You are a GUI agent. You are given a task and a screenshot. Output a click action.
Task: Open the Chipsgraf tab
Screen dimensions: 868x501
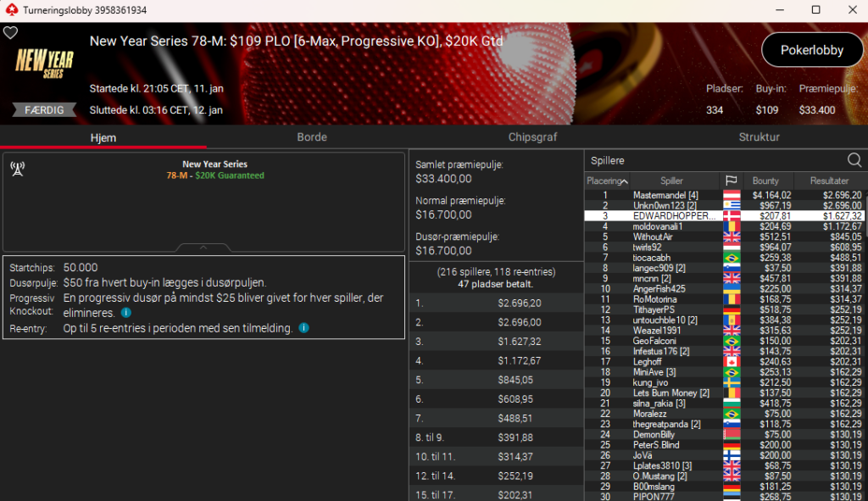click(532, 137)
